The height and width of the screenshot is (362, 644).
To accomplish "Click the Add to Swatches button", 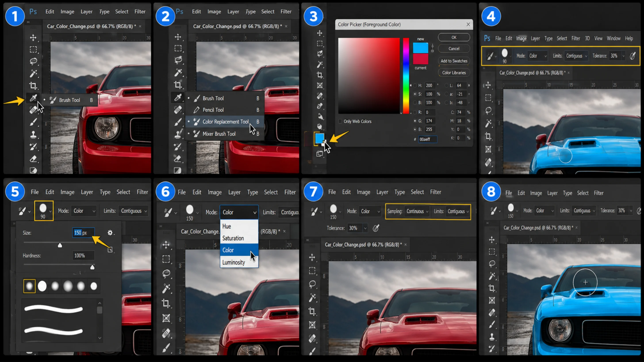I will 454,61.
